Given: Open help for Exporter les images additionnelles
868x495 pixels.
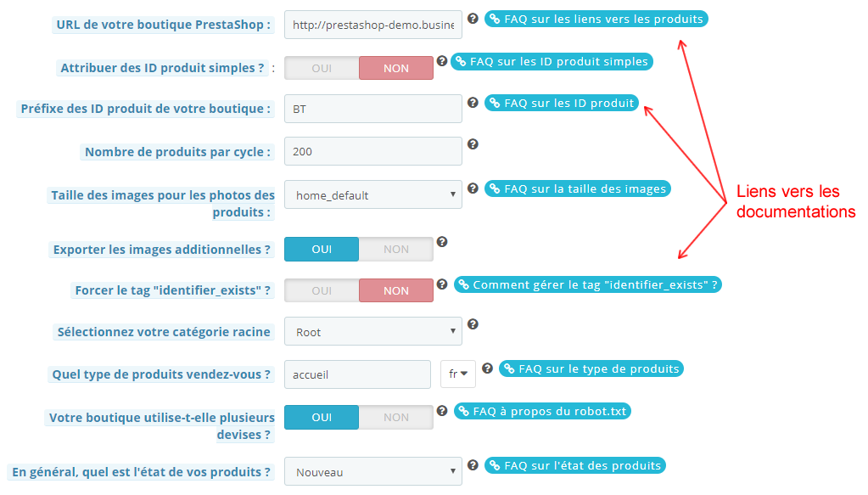Looking at the screenshot, I should [x=442, y=242].
